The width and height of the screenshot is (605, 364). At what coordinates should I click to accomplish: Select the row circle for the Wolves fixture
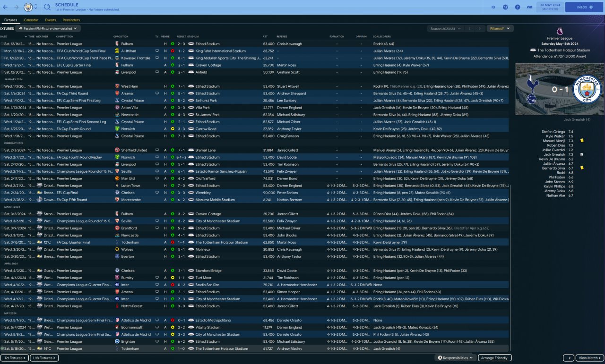[2, 249]
